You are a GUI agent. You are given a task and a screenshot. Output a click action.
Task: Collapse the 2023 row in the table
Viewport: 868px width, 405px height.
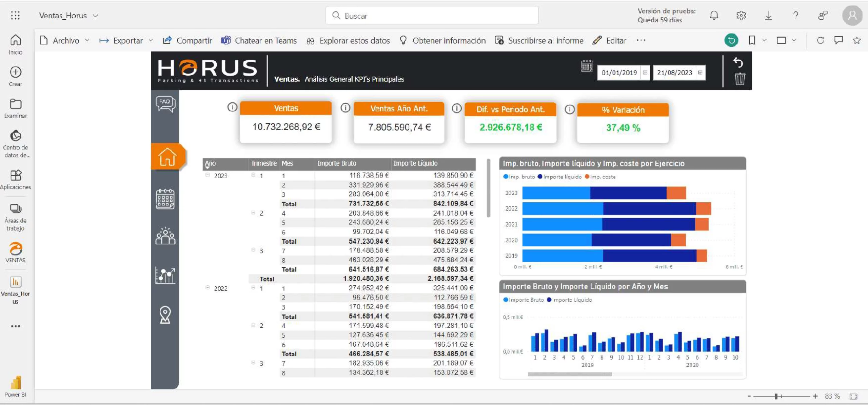coord(208,175)
